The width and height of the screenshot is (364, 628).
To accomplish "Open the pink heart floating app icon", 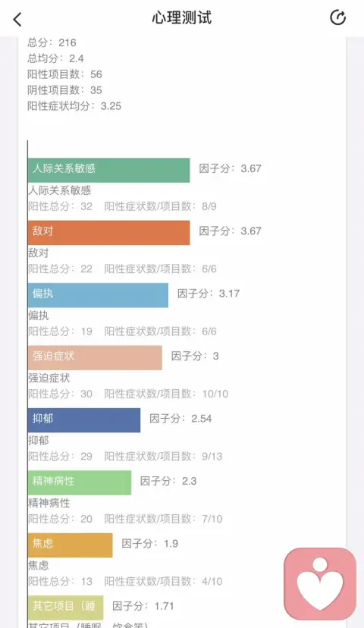I will pyautogui.click(x=320, y=584).
